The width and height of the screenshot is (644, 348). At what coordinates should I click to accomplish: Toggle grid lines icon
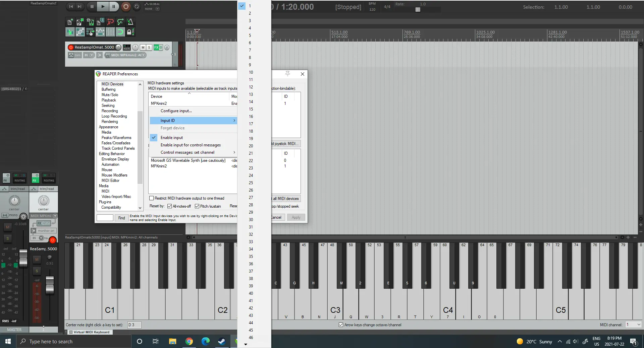[110, 32]
